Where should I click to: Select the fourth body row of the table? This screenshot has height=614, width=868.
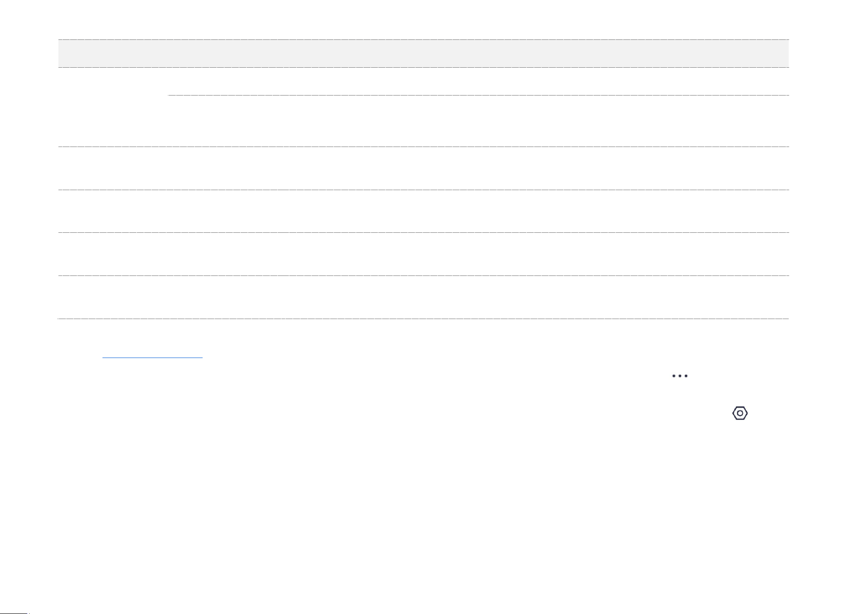point(423,254)
